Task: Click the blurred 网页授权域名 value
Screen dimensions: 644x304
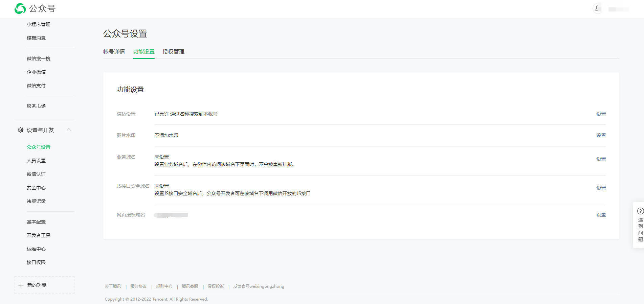Action: pyautogui.click(x=171, y=215)
